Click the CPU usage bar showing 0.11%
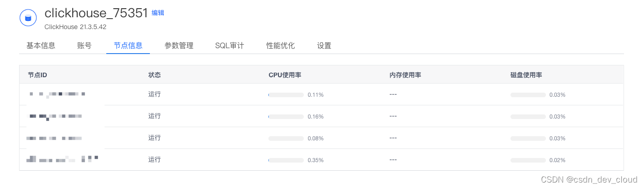The image size is (644, 188). [x=286, y=95]
